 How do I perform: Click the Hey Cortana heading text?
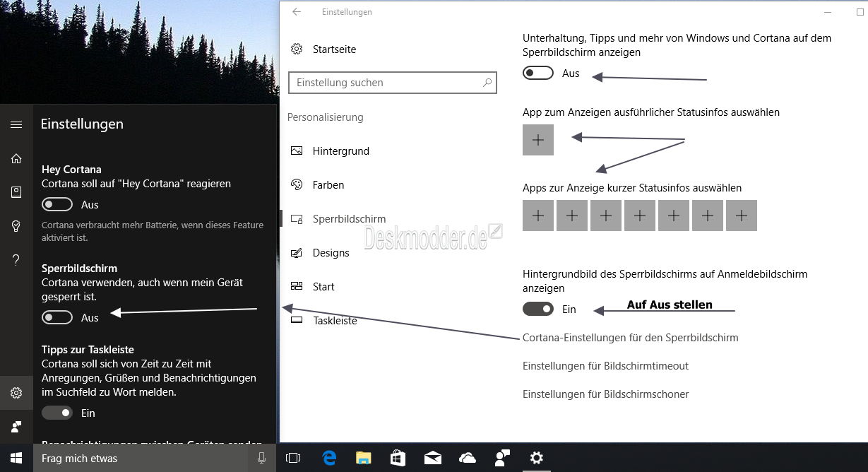pyautogui.click(x=71, y=170)
